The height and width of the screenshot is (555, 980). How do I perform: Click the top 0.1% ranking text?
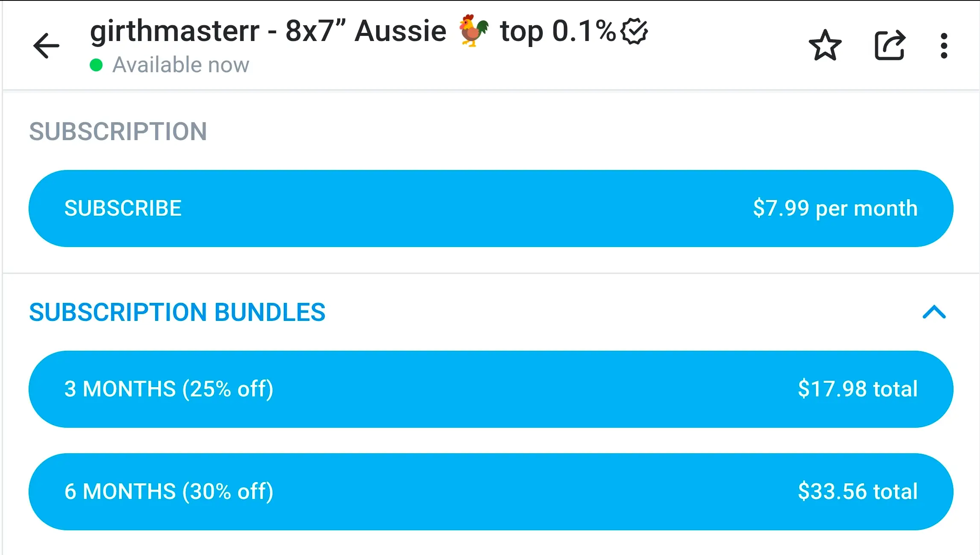point(557,31)
